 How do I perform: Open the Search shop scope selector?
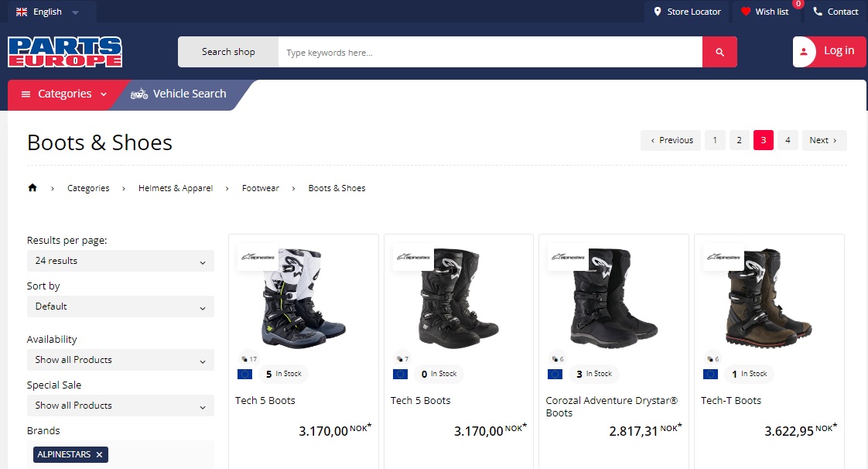228,52
